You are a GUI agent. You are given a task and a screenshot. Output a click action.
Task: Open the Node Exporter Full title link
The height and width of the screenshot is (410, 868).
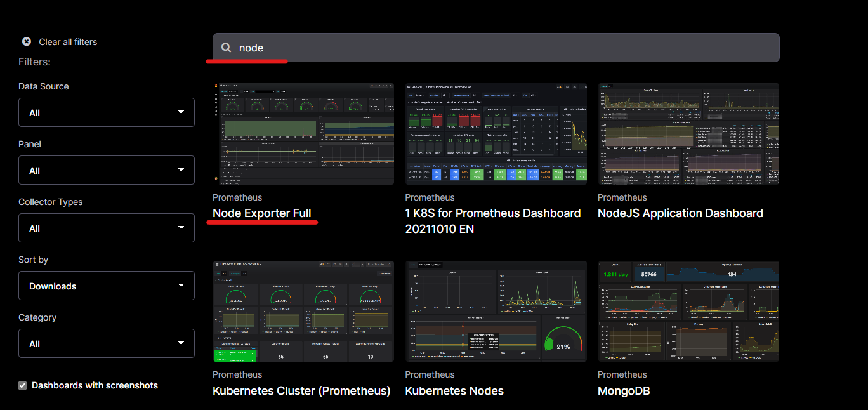tap(262, 213)
